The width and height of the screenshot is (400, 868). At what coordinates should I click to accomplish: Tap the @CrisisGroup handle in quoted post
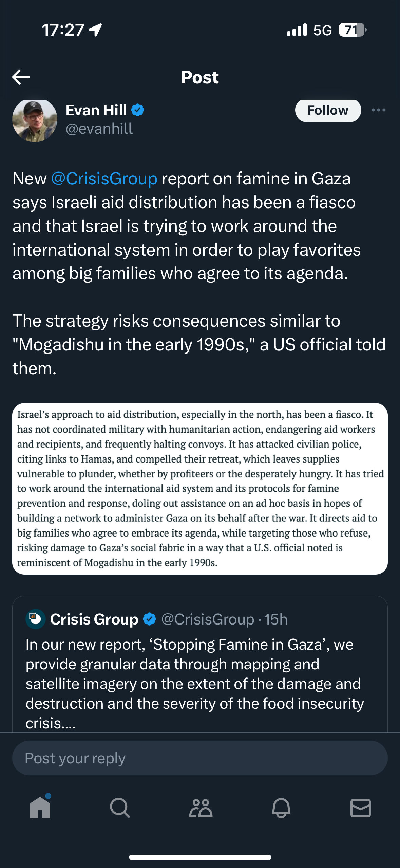tap(208, 619)
